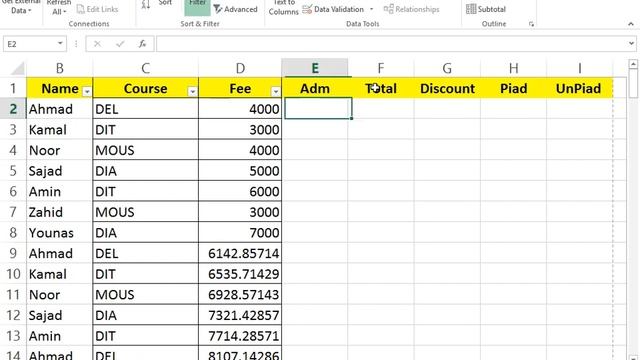Select column B header
This screenshot has width=640, height=360.
tap(60, 68)
